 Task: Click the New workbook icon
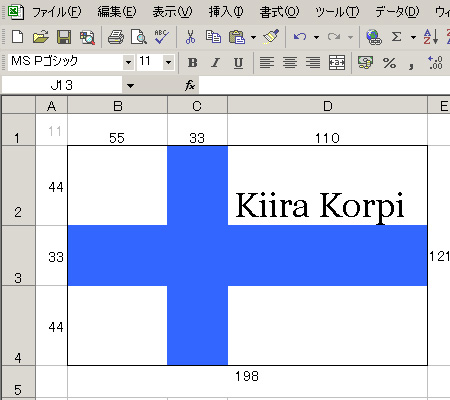coord(17,37)
